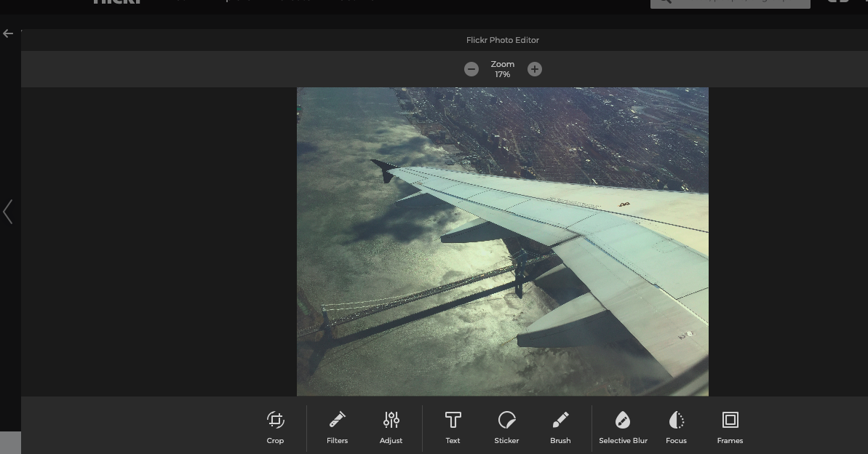Choose the Text tool
Screen dimensions: 868x454
click(x=453, y=427)
